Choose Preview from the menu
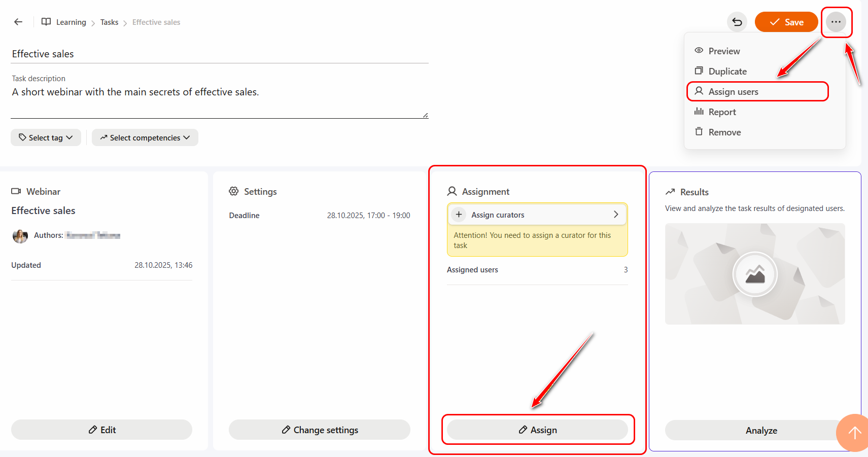 click(x=724, y=51)
